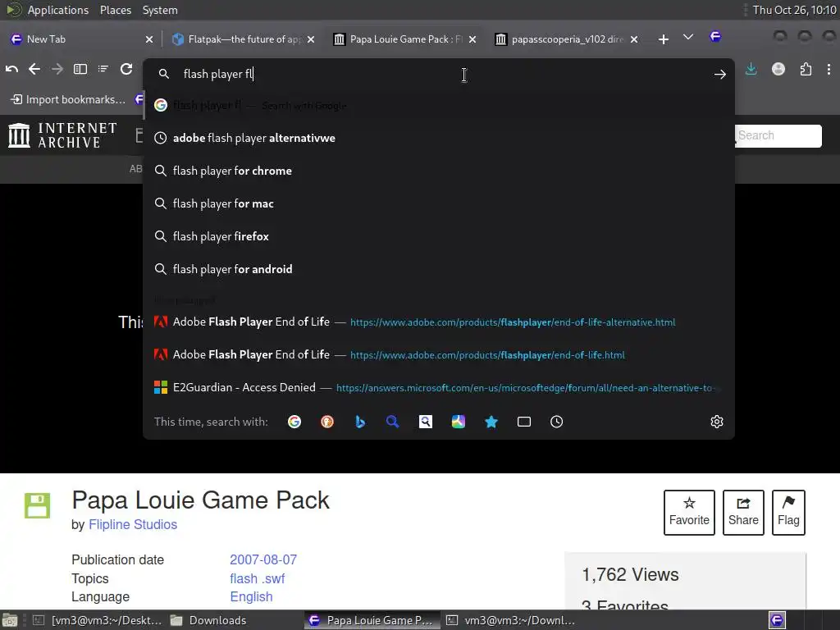The width and height of the screenshot is (840, 630).
Task: Open the Places menu
Action: point(115,10)
